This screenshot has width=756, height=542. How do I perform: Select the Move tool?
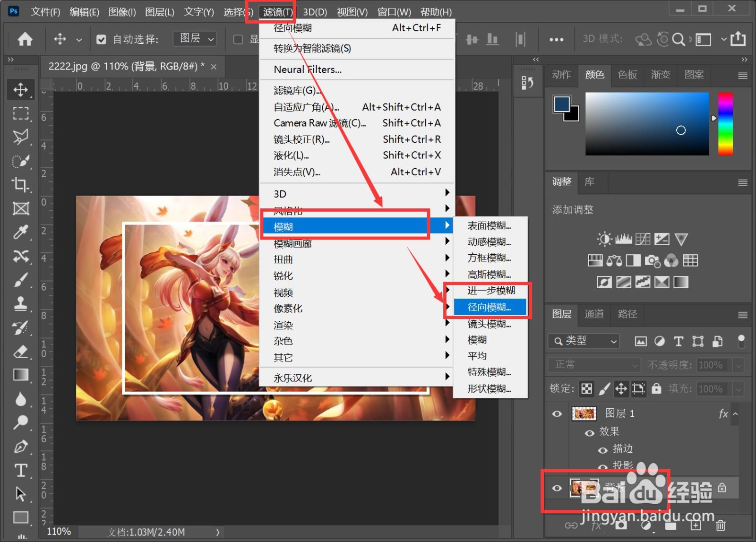pyautogui.click(x=21, y=89)
